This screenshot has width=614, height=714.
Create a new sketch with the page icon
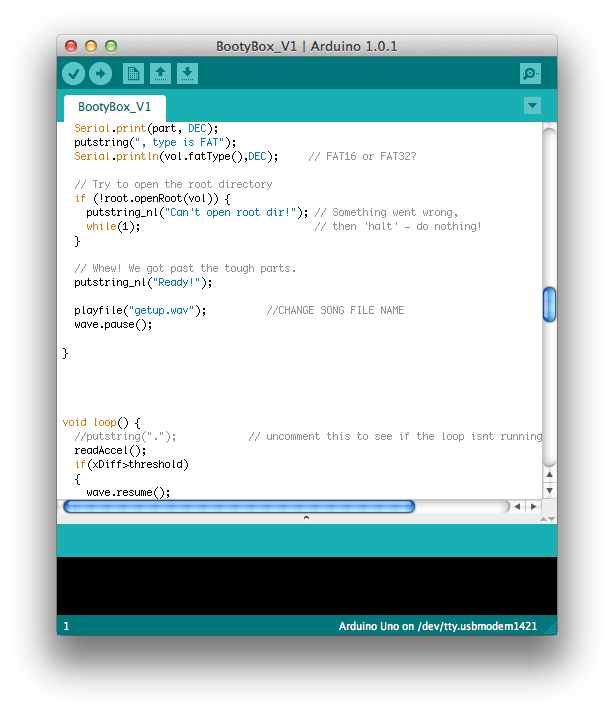133,73
